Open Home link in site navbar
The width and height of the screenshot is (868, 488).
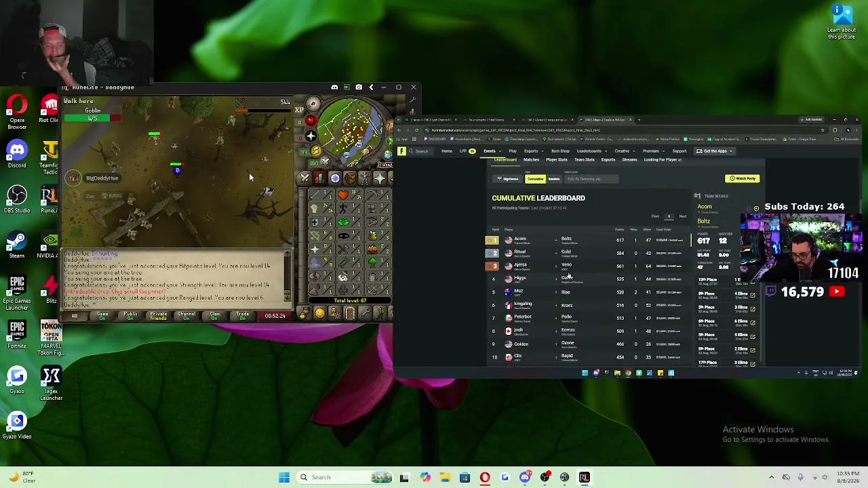[x=447, y=151]
